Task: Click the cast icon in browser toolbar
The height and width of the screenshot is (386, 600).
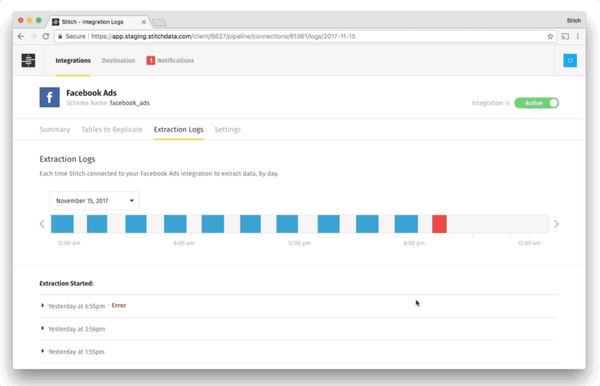Action: click(565, 36)
